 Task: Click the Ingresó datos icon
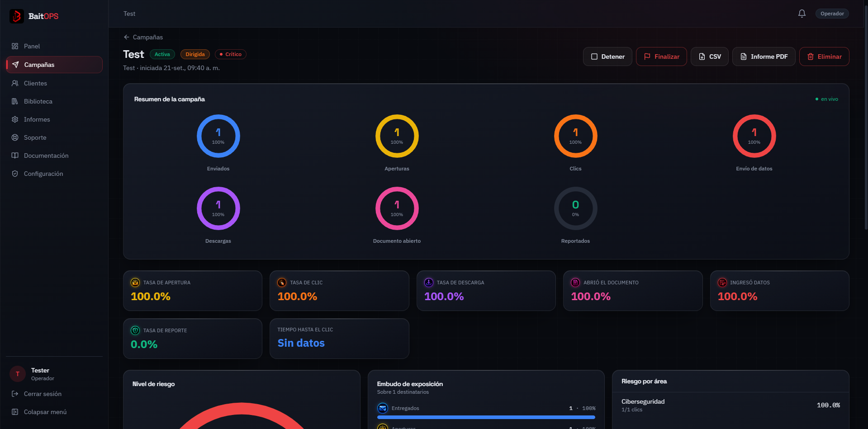click(722, 283)
